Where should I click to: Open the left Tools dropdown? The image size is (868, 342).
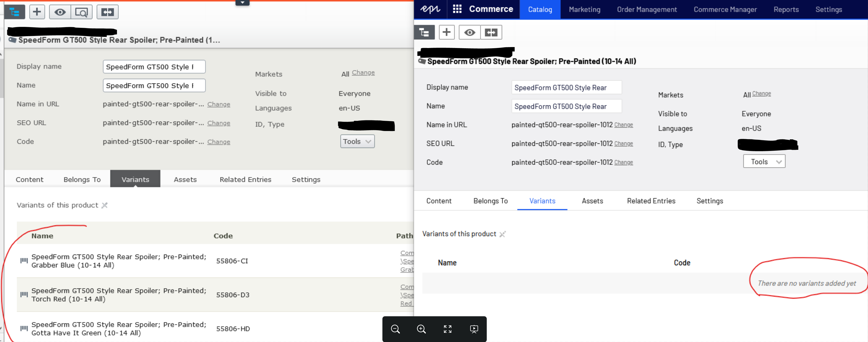click(357, 141)
